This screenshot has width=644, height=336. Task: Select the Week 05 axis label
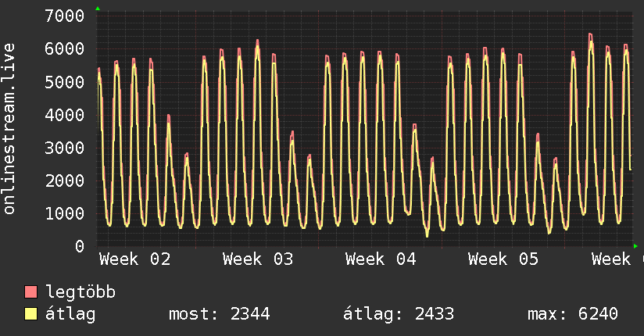tap(503, 259)
